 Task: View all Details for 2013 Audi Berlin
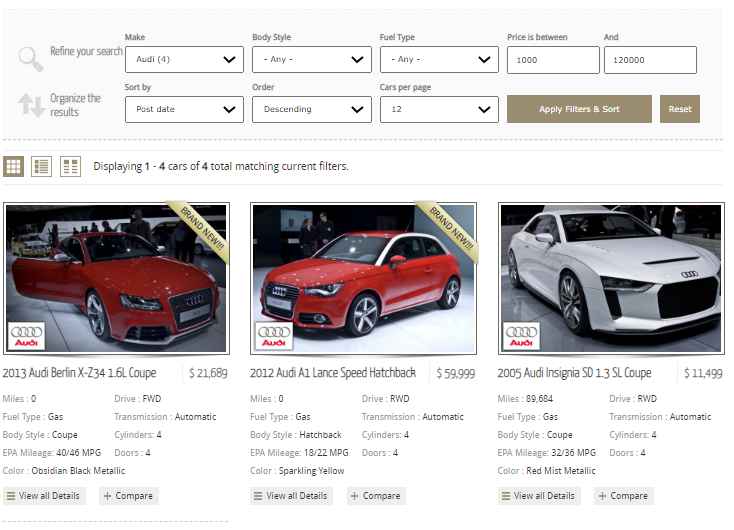click(x=44, y=496)
